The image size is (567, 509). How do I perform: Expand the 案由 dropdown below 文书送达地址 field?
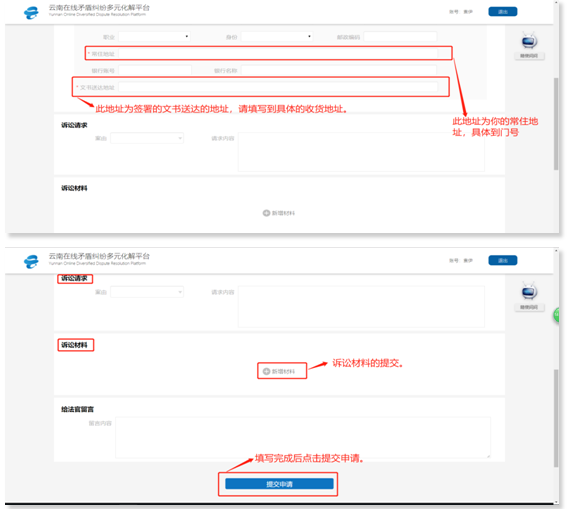click(x=147, y=138)
